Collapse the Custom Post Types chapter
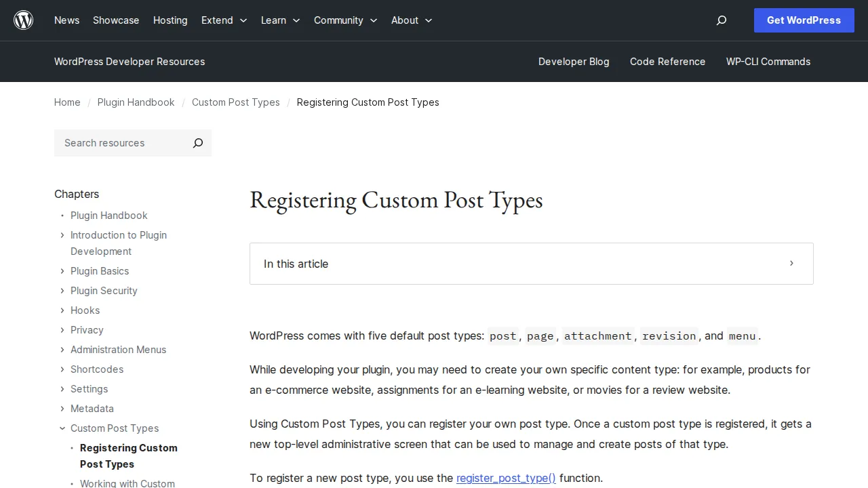Screen dimensions: 868x488 click(62, 428)
